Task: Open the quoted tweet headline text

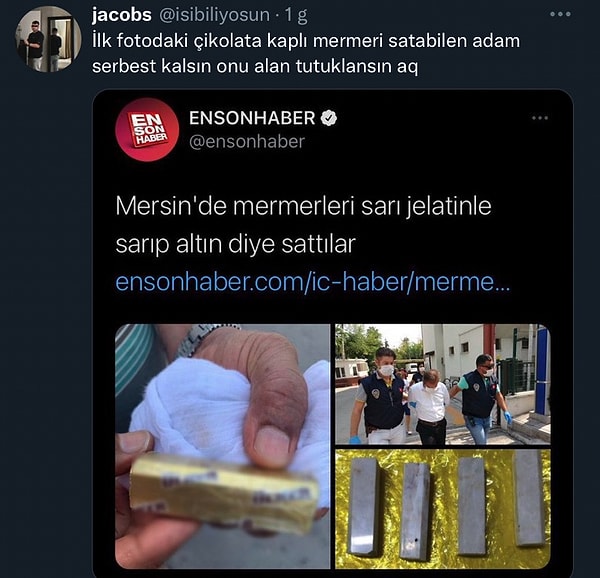Action: 303,225
